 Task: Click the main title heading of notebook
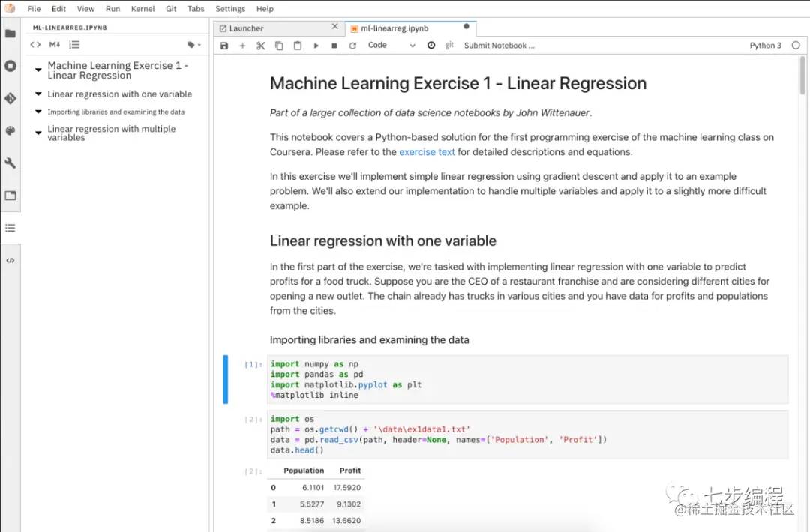point(458,83)
